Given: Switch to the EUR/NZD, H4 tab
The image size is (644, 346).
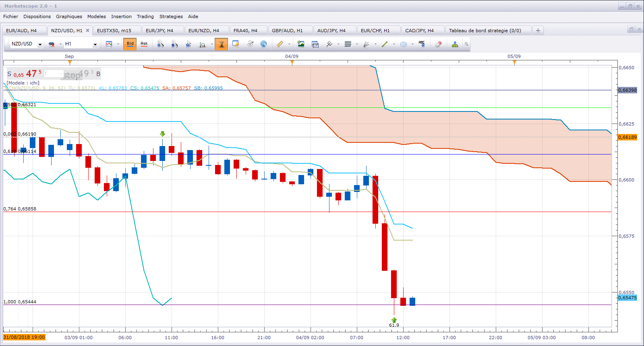Looking at the screenshot, I should [x=207, y=31].
